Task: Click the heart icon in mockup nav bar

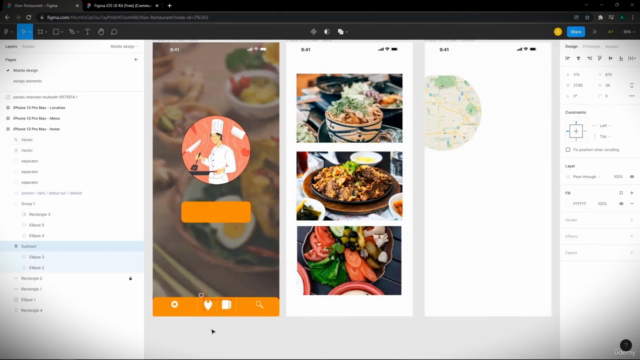Action: pos(208,305)
